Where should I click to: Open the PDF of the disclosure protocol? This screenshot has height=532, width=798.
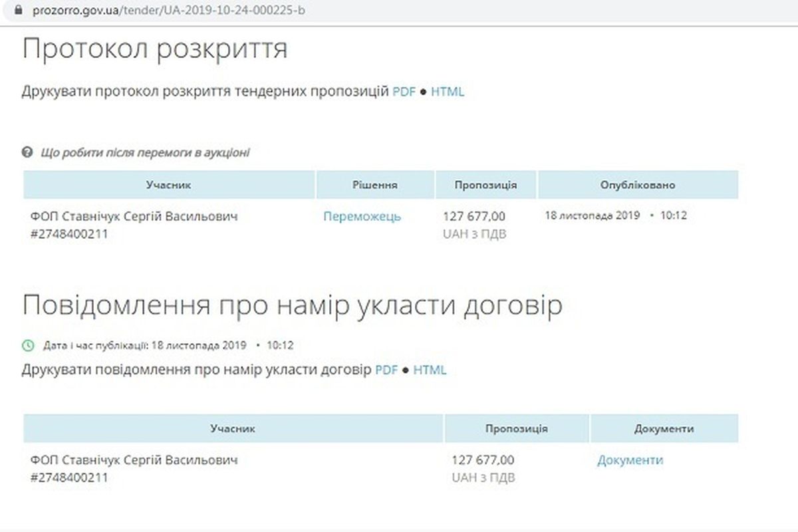click(403, 91)
